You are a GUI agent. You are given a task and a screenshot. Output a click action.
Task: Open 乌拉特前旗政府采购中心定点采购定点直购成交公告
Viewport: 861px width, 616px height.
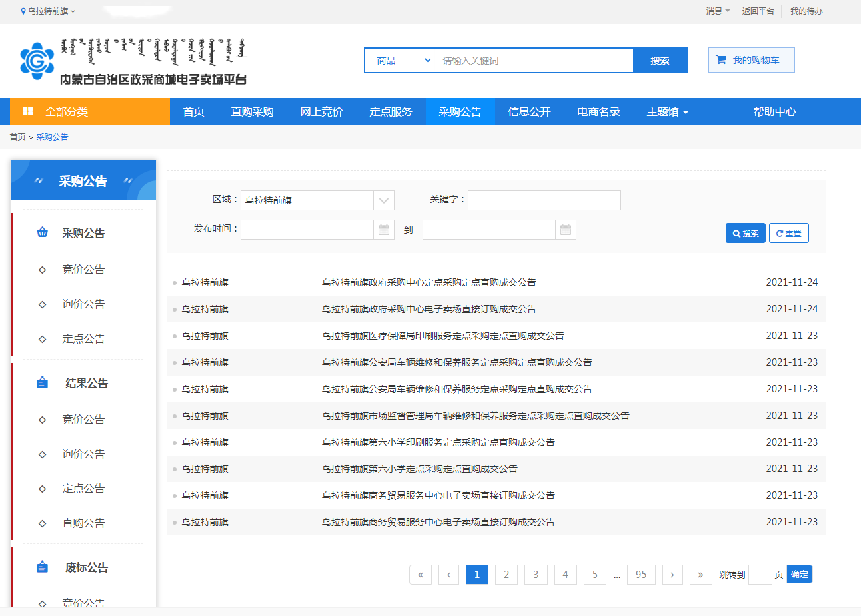click(x=429, y=282)
